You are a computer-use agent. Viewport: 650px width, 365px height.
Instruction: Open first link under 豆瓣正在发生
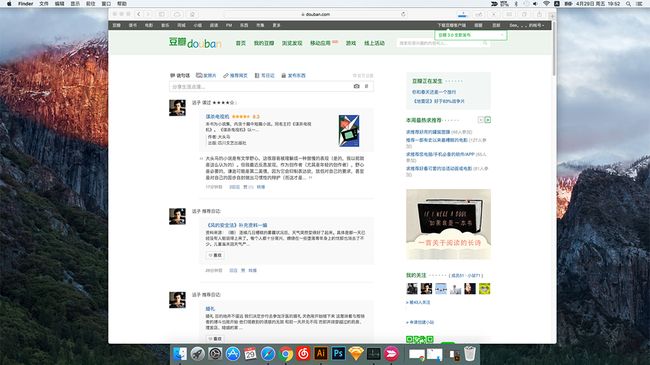[x=434, y=92]
